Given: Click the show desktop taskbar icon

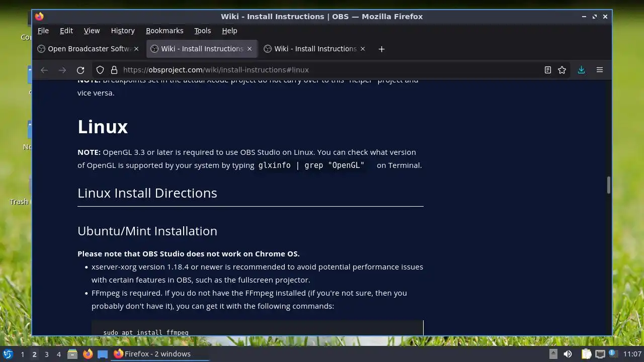Looking at the screenshot, I should (103, 354).
